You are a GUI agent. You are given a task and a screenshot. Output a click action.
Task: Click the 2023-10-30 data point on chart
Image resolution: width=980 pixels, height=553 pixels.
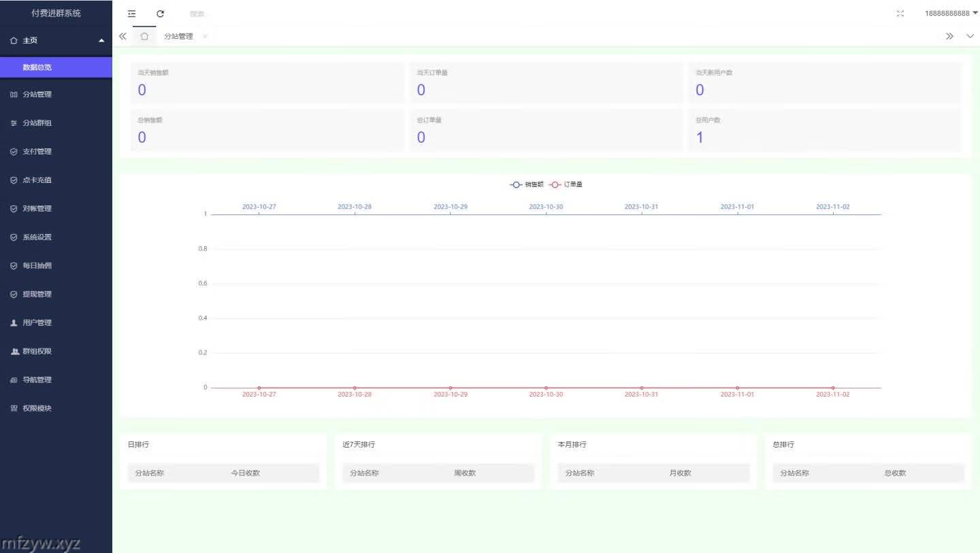point(546,388)
